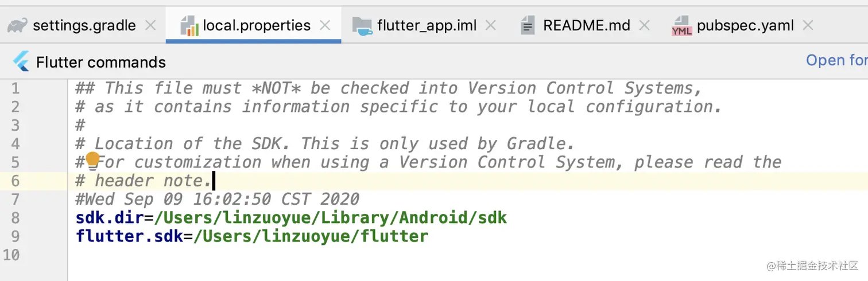Screen dimensions: 868x281
Task: Open the flutter_app.iml tab
Action: (x=427, y=26)
